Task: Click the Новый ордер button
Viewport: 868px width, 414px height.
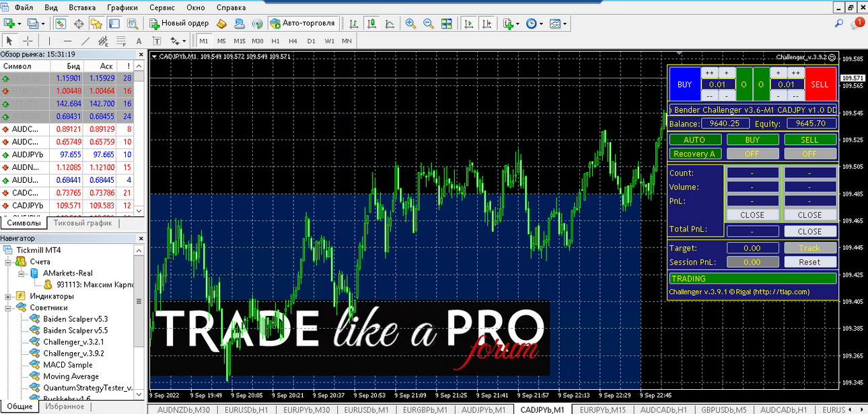Action: click(179, 23)
